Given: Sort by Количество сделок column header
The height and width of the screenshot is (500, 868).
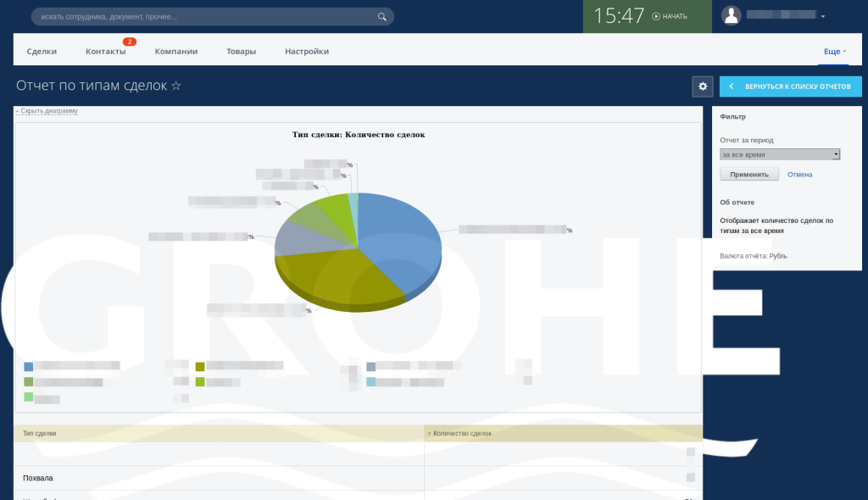Looking at the screenshot, I should 462,434.
